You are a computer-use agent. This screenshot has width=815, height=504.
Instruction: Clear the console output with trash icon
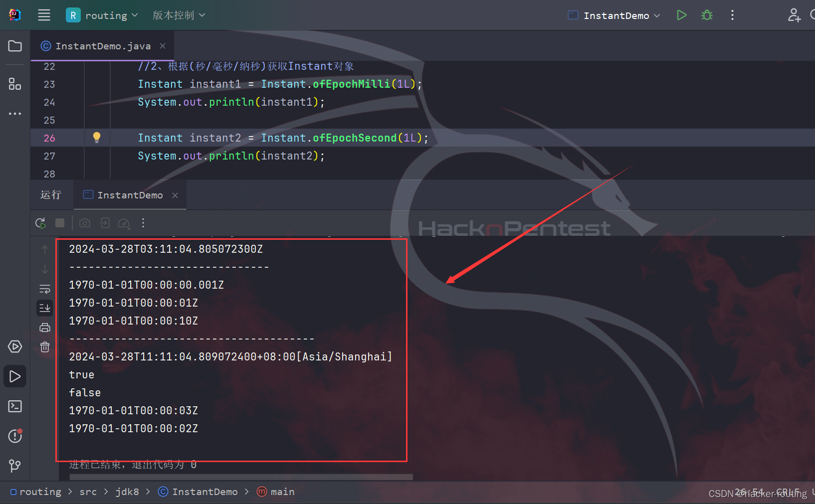click(44, 347)
